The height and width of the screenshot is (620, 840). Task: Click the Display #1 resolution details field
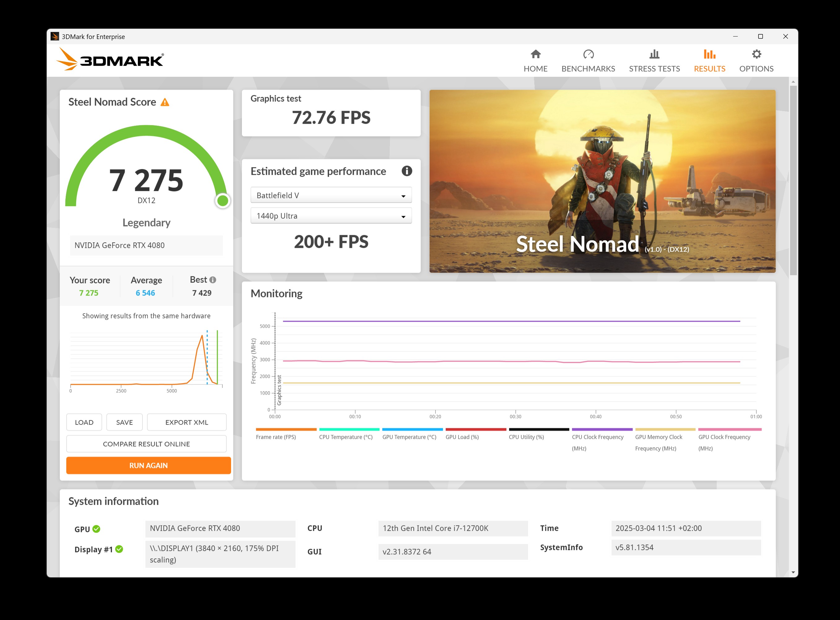[220, 554]
